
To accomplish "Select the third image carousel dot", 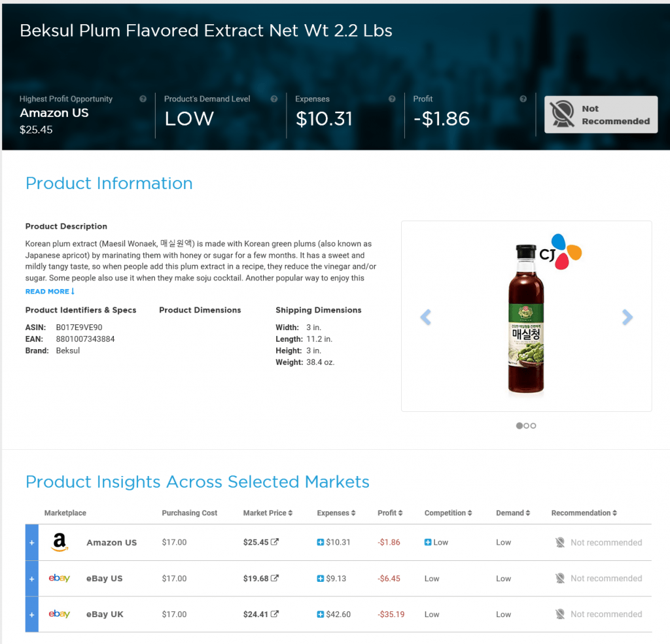I will 533,426.
